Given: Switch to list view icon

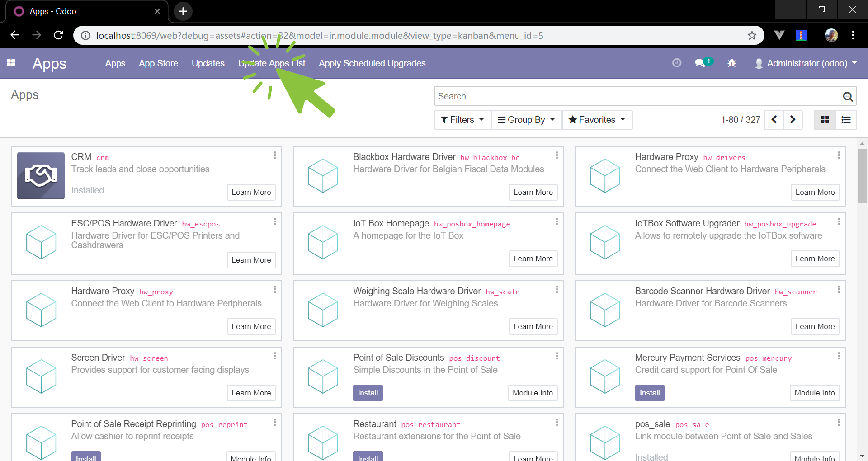Looking at the screenshot, I should (846, 120).
